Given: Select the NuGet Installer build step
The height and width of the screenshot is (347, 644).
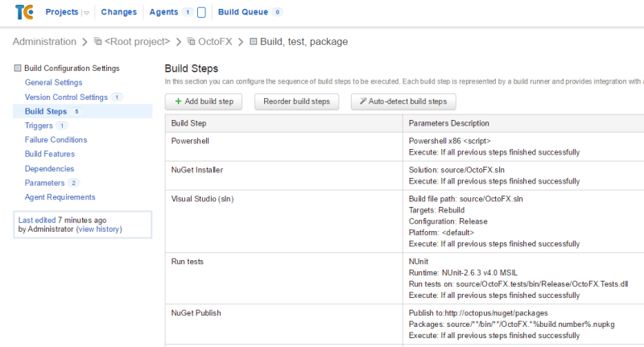Looking at the screenshot, I should [x=197, y=170].
